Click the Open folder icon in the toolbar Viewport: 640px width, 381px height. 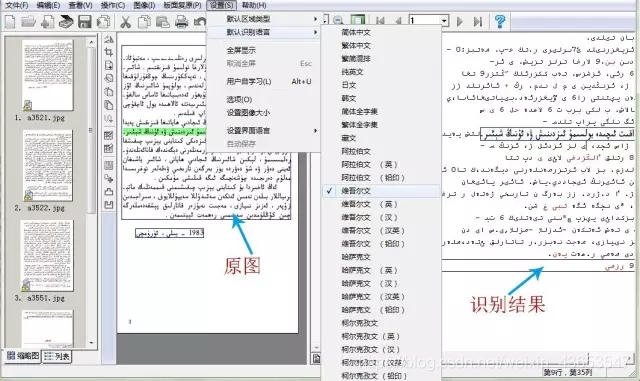click(x=29, y=21)
